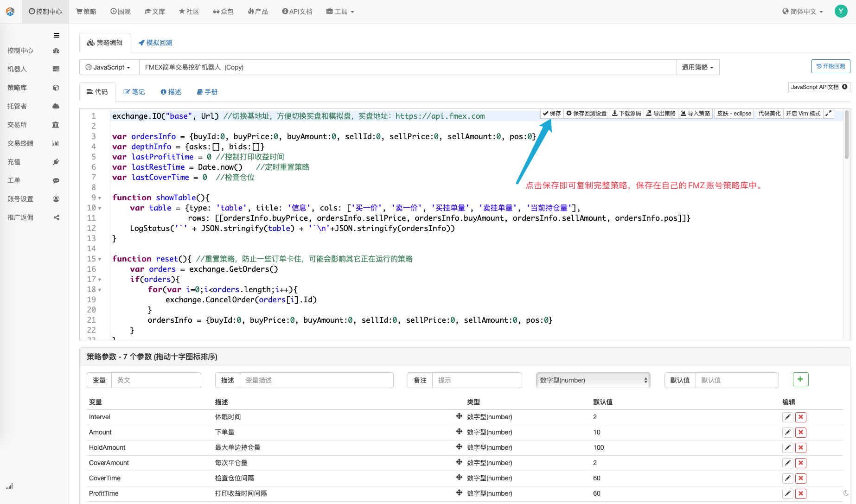Delete the HoldAmount parameter with red X
Image resolution: width=856 pixels, height=504 pixels.
click(x=800, y=447)
